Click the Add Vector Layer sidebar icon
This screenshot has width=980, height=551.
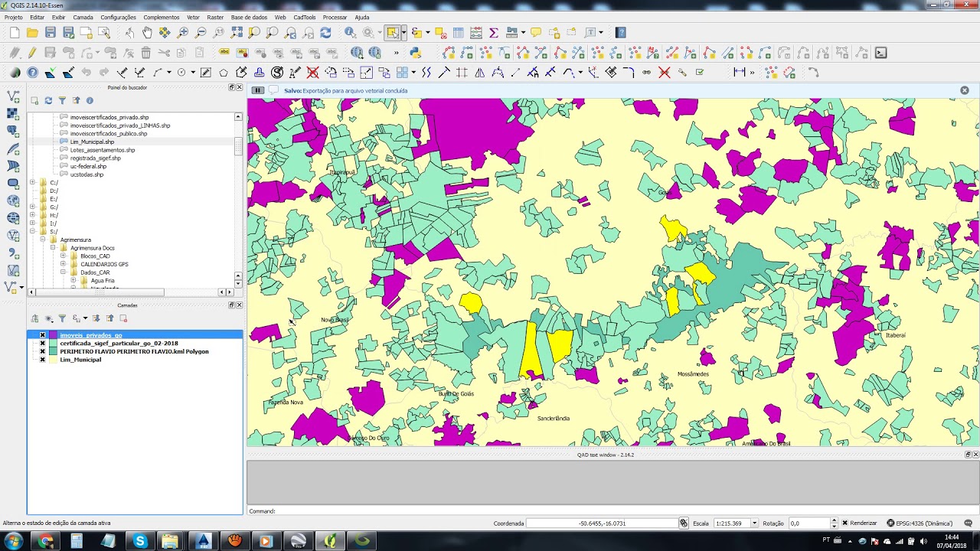[x=13, y=96]
